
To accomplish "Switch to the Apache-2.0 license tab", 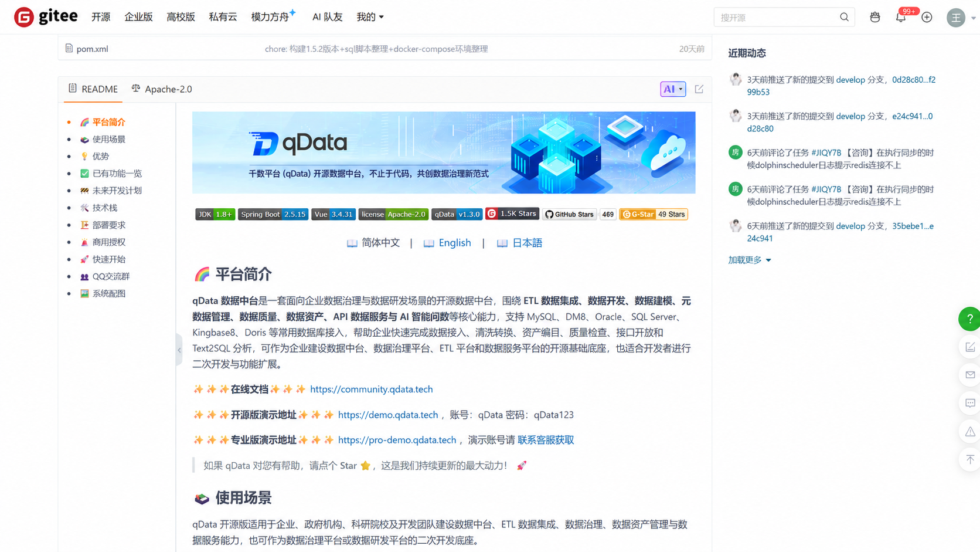I will point(162,89).
